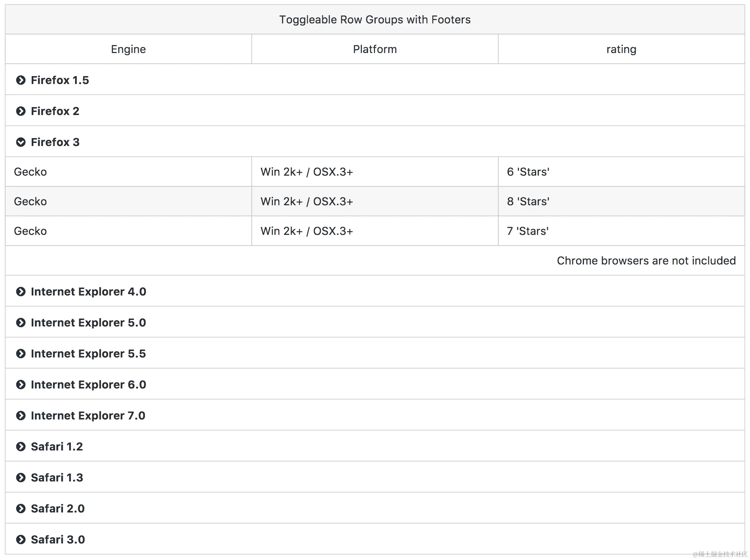Expand Safari 2.0 row group toggler
The image size is (750, 560).
[21, 509]
